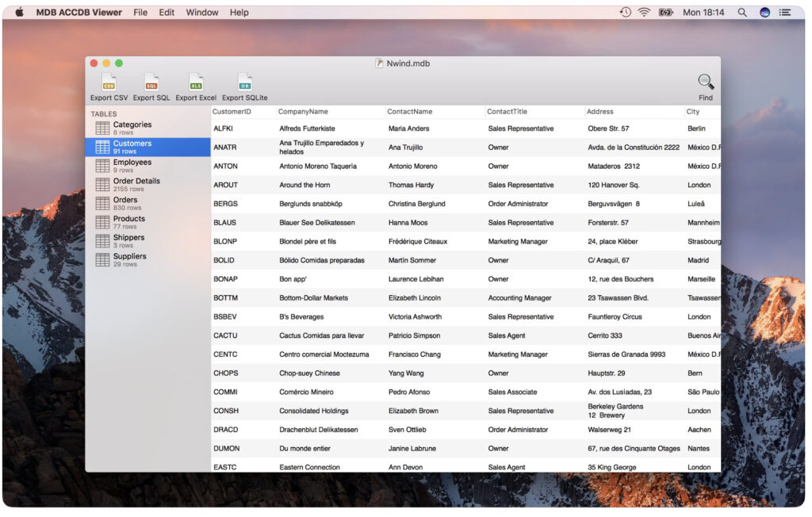Click the Wi-Fi icon in the menu bar
812x517 pixels.
[644, 13]
